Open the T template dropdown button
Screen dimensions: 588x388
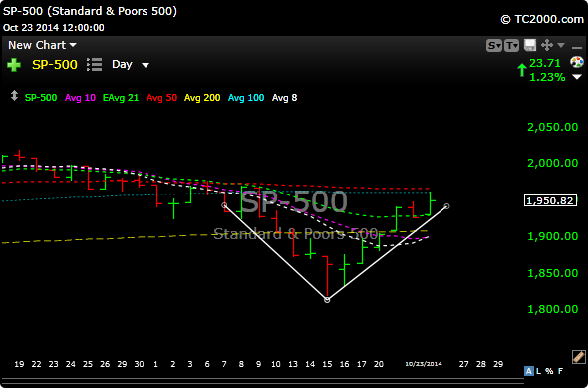coord(511,46)
